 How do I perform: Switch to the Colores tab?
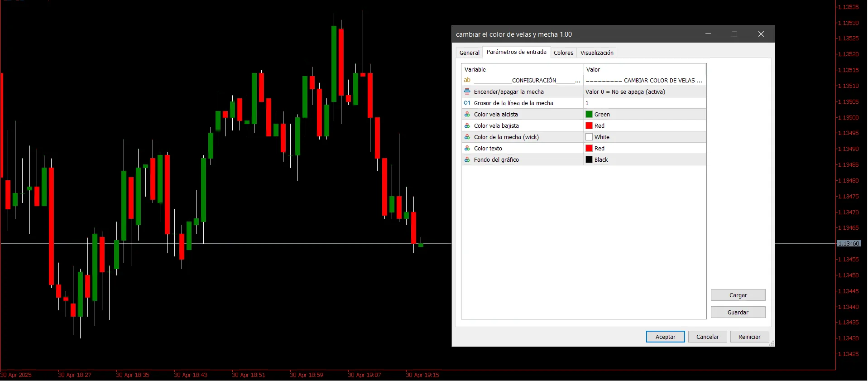click(x=563, y=53)
